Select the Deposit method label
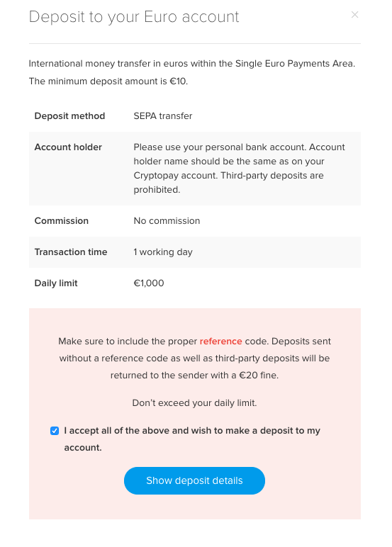 coord(69,115)
